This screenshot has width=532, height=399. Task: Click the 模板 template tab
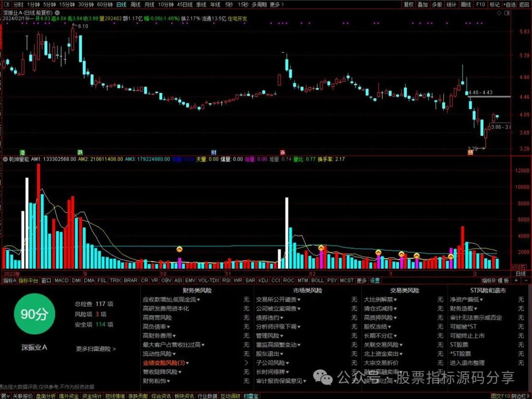coord(503,280)
